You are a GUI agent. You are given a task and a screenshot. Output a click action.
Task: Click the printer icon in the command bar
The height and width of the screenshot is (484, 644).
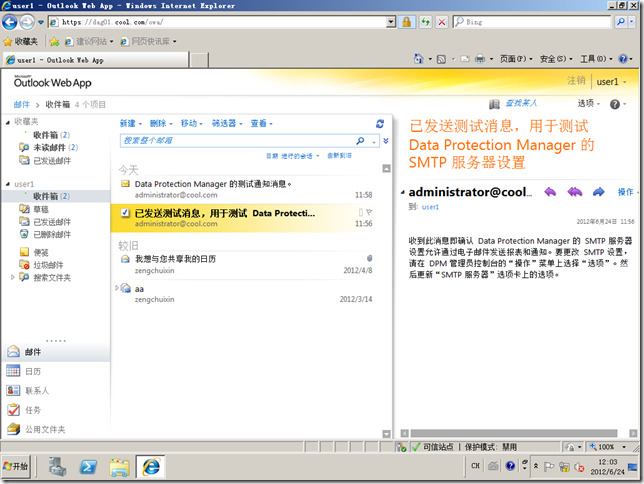pyautogui.click(x=480, y=59)
